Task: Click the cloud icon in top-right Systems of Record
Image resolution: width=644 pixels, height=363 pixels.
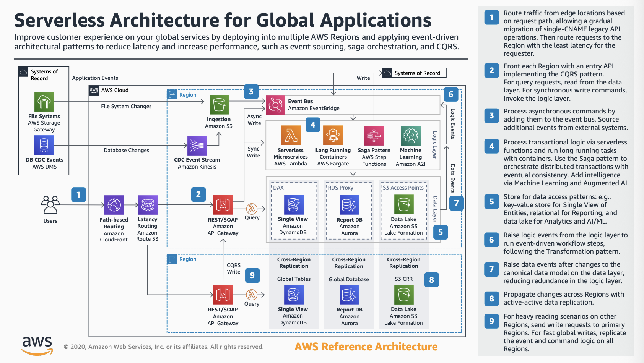Action: coord(387,73)
